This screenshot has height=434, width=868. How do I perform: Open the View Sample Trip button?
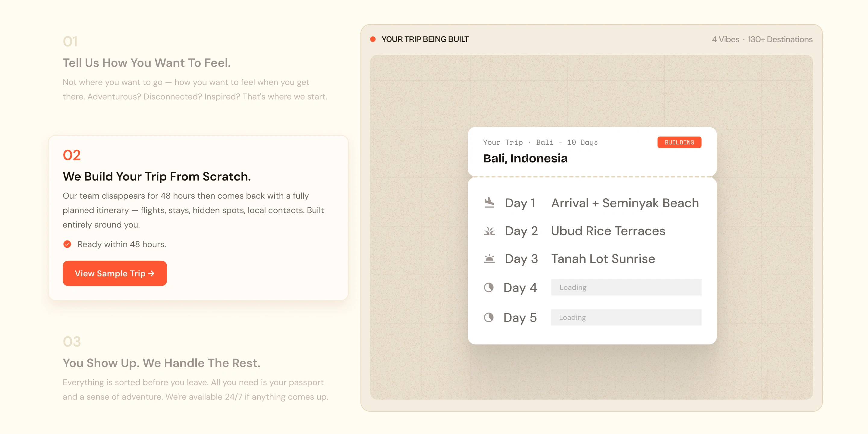click(x=115, y=273)
